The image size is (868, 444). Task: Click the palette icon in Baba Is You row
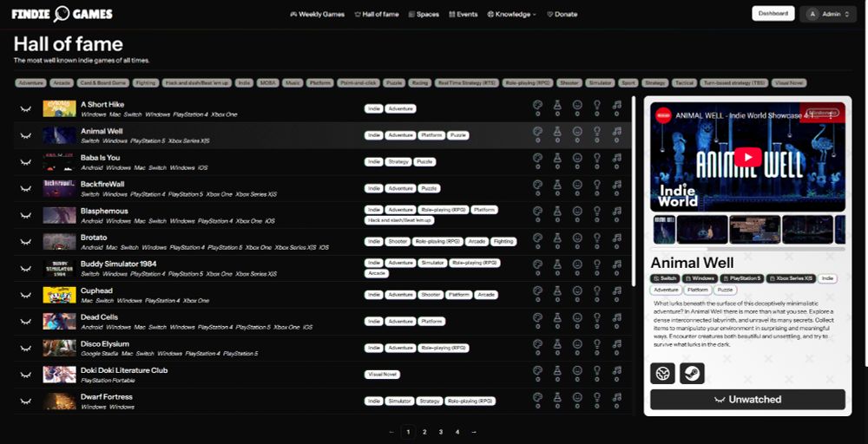click(x=537, y=158)
